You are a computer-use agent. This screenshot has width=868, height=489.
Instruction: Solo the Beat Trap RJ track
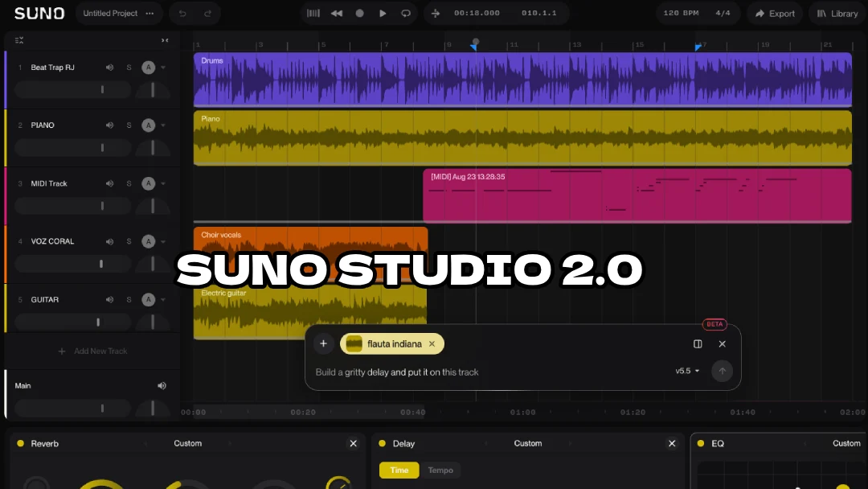(129, 68)
